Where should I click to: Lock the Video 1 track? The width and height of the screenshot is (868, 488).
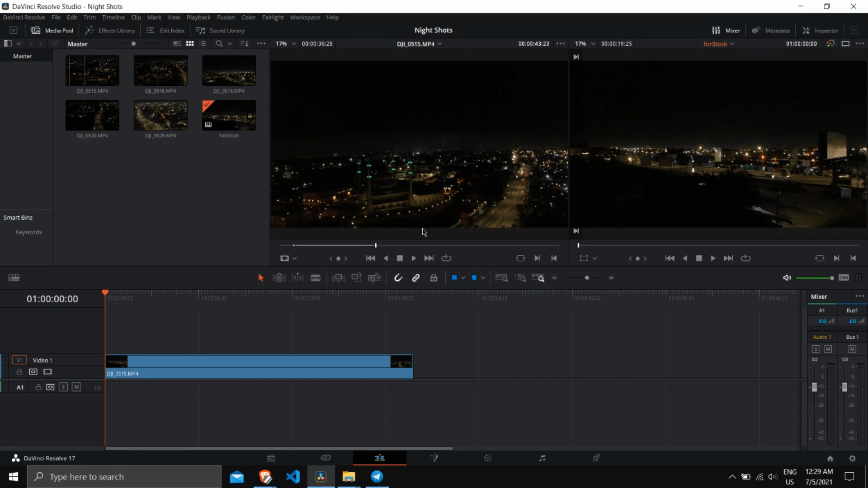click(19, 372)
